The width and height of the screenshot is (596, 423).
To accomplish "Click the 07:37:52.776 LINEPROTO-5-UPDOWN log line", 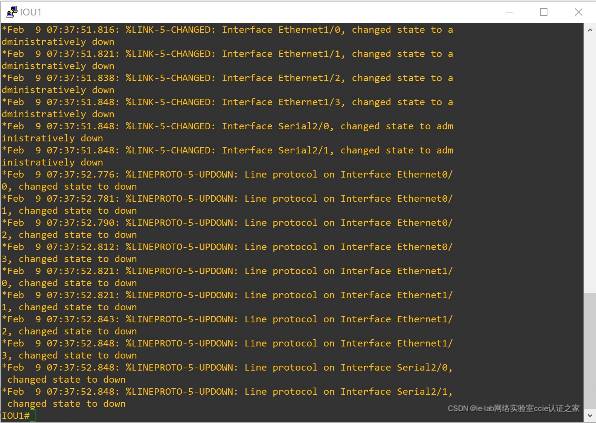I will click(227, 181).
